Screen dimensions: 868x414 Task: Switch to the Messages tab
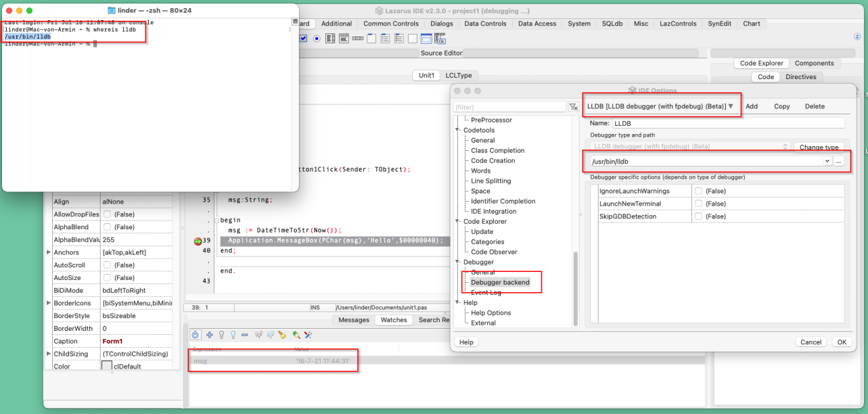click(x=354, y=320)
